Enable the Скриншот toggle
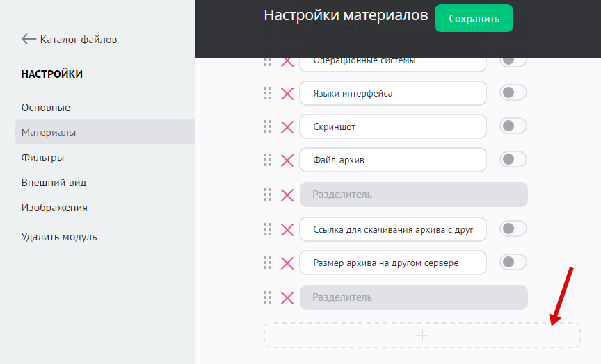This screenshot has height=364, width=601. click(x=513, y=126)
